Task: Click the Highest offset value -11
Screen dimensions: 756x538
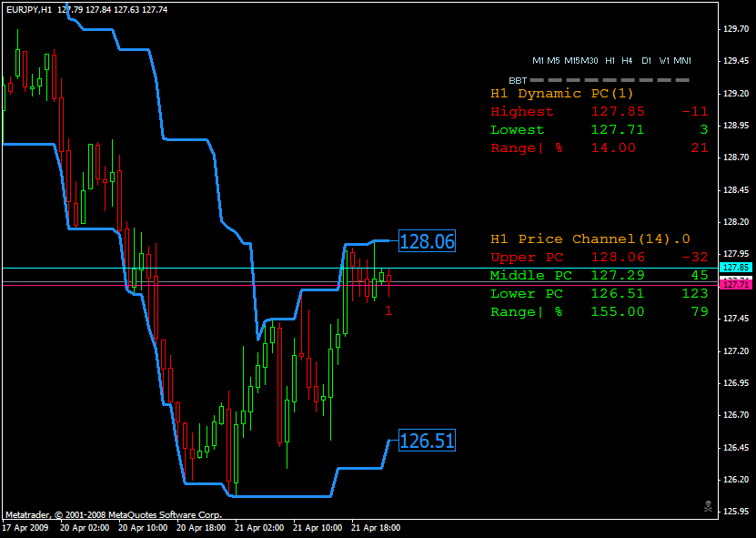Action: 695,111
